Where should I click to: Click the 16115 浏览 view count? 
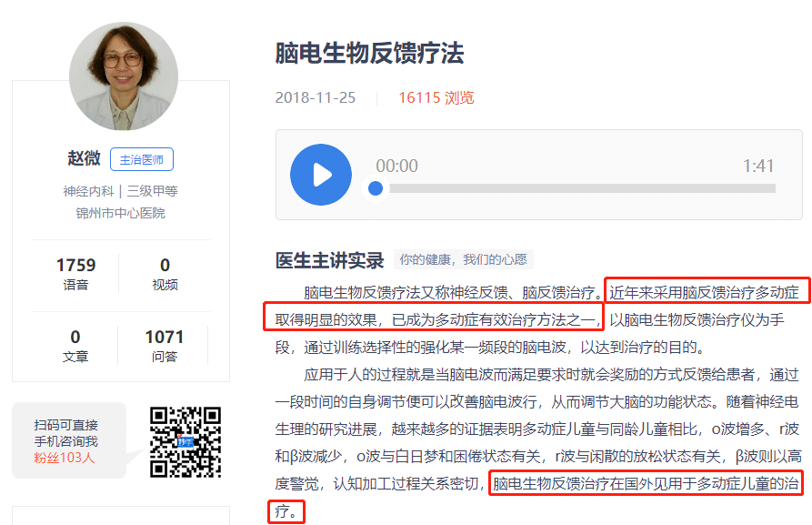[x=436, y=97]
